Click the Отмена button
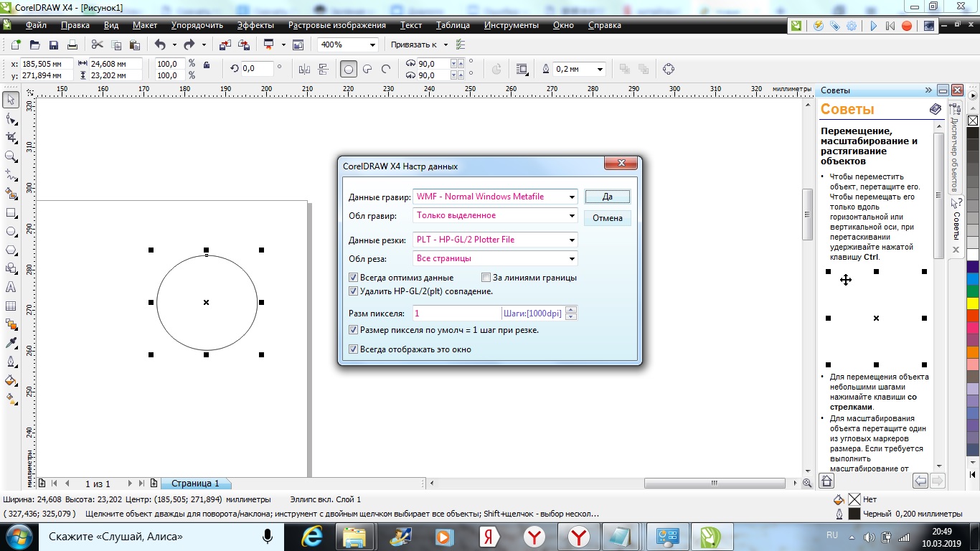980x551 pixels. point(607,218)
